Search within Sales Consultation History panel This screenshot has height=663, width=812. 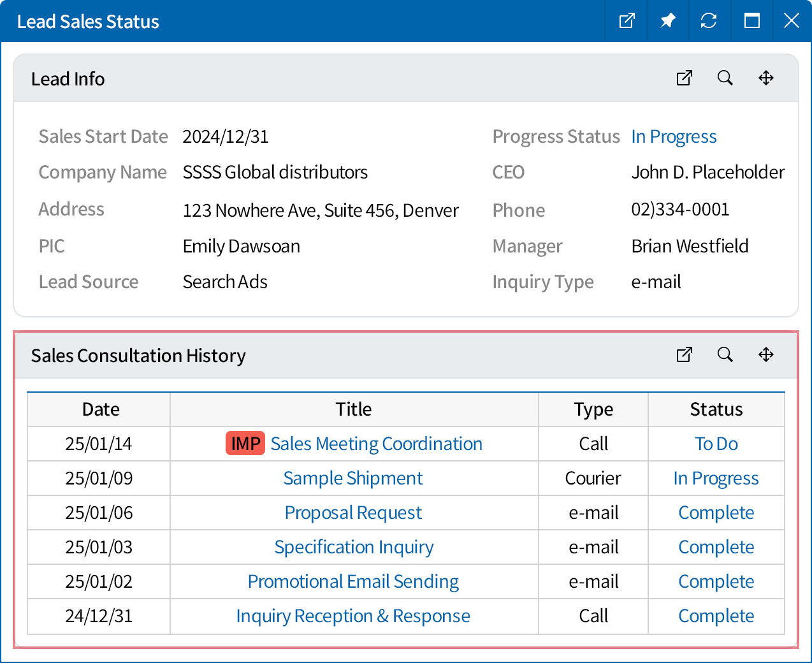(725, 354)
